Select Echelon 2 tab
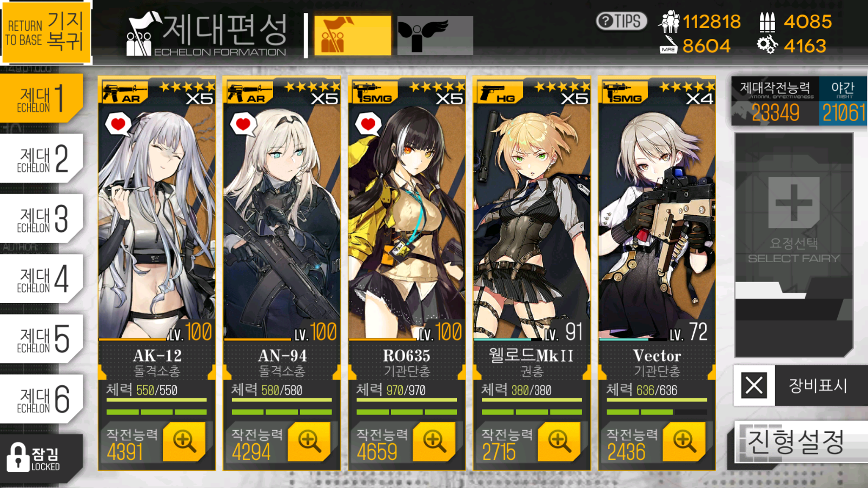Screen dimensions: 868x488 tap(42, 158)
